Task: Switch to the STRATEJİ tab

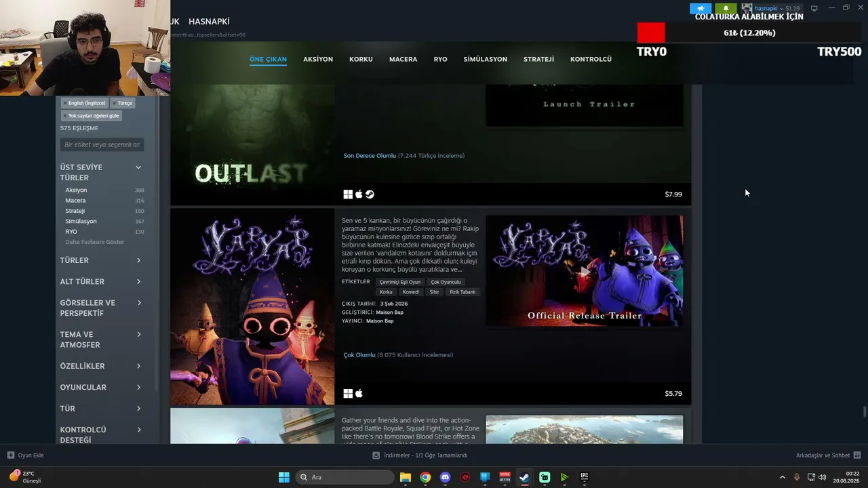Action: (x=538, y=59)
